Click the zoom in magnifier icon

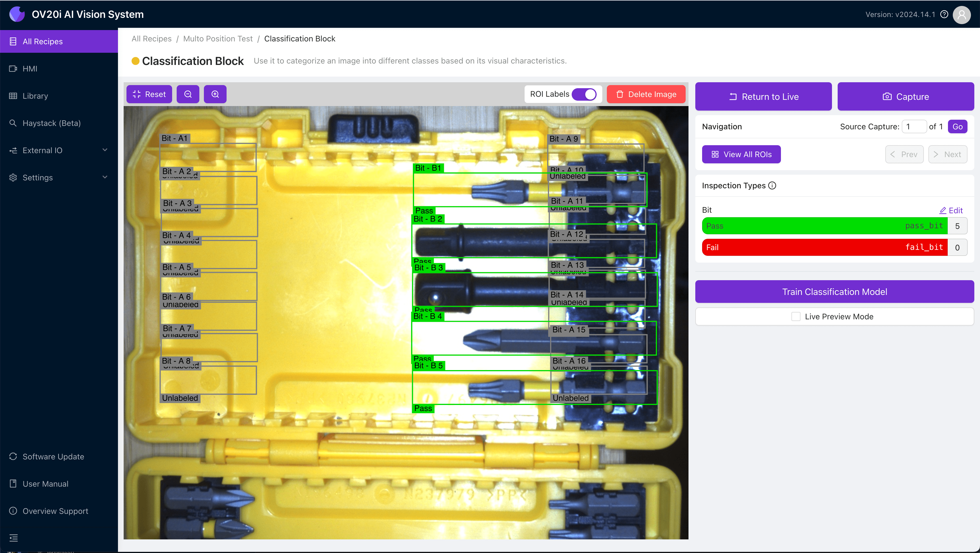[215, 94]
